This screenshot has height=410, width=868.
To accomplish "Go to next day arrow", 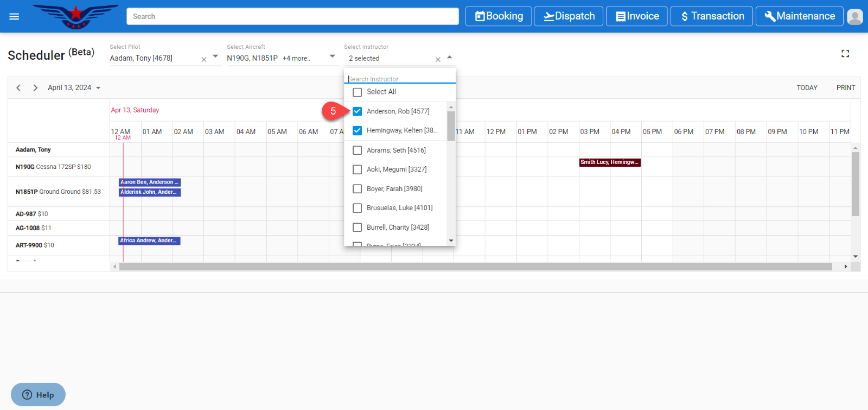I will click(x=35, y=88).
